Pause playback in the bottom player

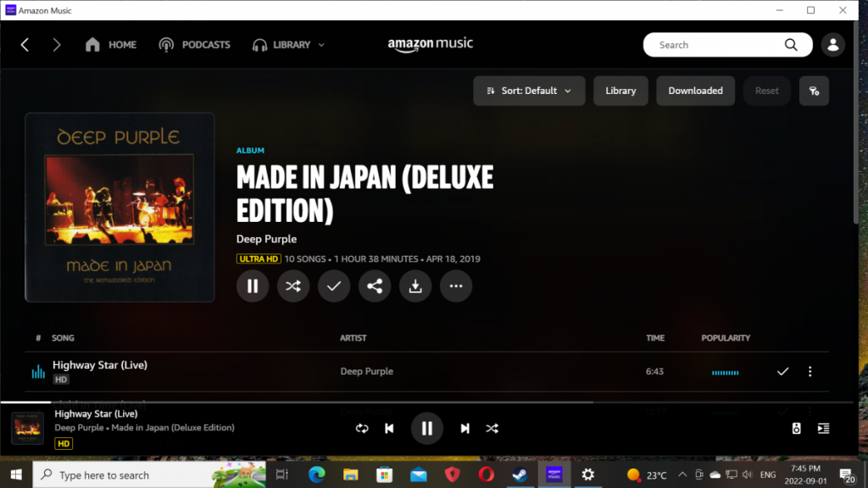[427, 428]
